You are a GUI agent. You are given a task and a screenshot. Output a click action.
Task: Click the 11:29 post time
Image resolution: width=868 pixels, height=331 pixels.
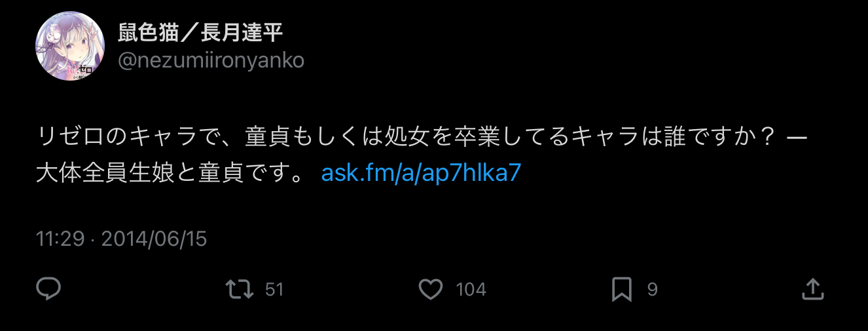[60, 239]
